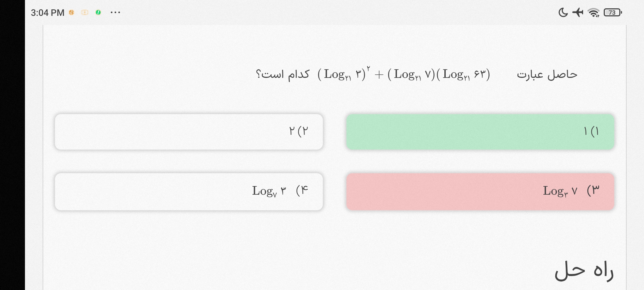
Task: Choose the red option ۳ Log₃ ۷
Action: (480, 191)
